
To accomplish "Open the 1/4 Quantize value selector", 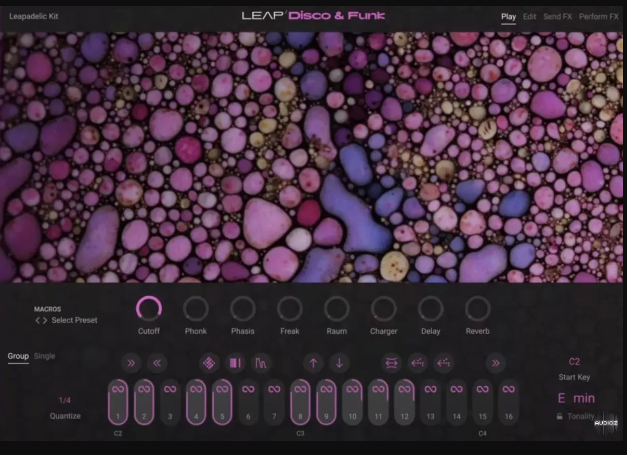I will 65,400.
